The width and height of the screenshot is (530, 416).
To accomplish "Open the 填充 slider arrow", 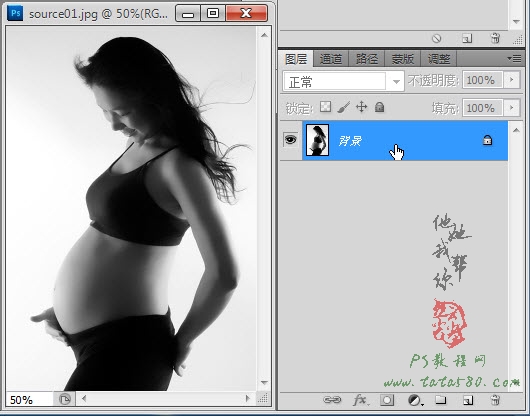I will [511, 108].
